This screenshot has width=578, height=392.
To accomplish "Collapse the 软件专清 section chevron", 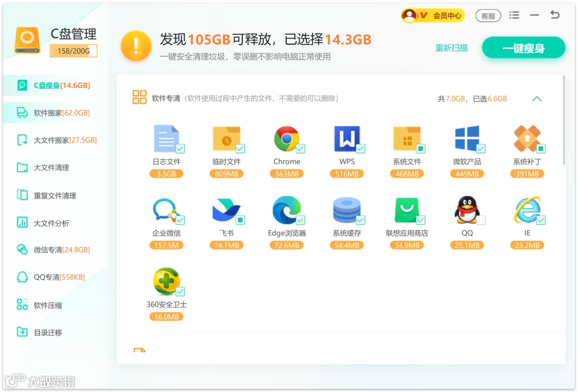I will (537, 99).
